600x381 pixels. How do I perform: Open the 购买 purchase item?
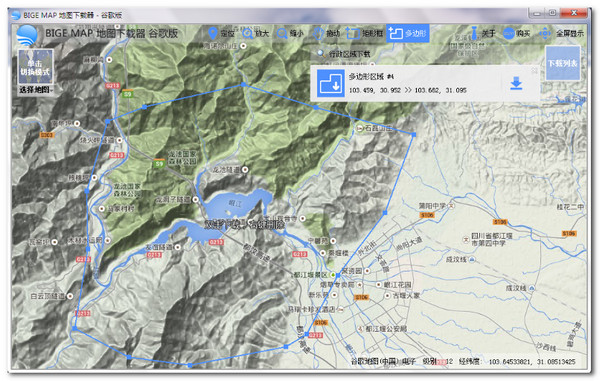(517, 33)
